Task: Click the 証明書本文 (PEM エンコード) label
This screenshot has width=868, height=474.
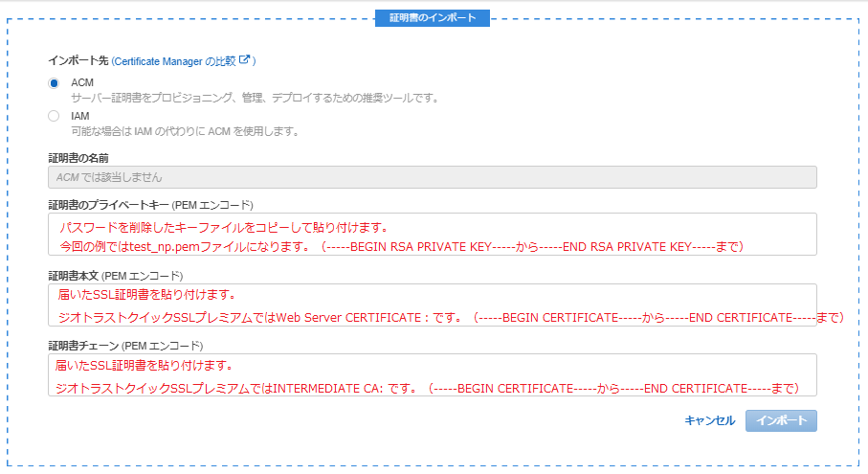Action: (x=115, y=276)
